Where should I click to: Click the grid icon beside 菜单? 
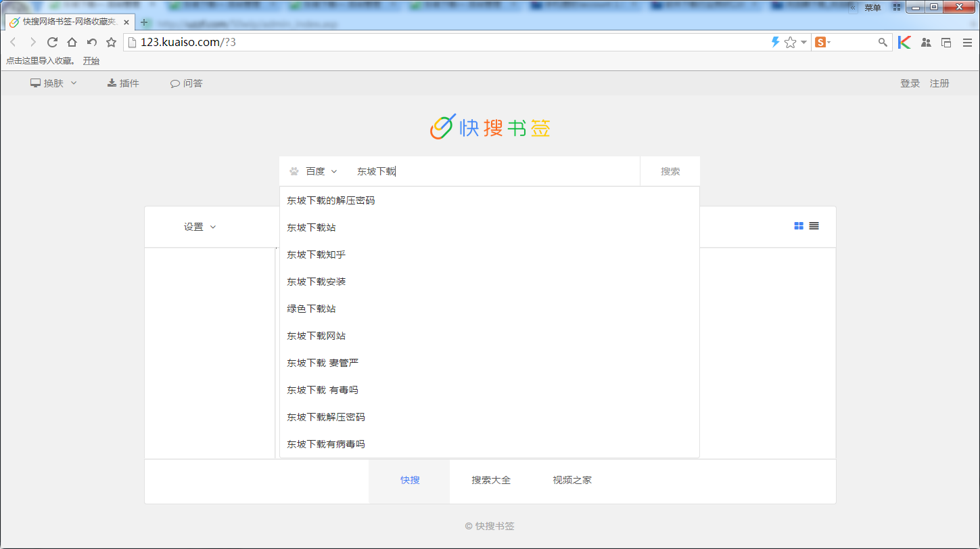click(897, 7)
